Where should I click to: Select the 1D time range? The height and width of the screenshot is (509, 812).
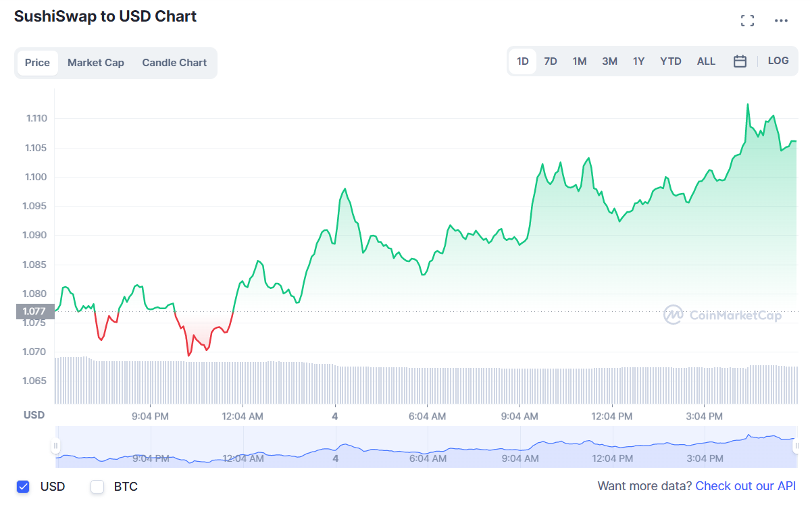coord(523,61)
